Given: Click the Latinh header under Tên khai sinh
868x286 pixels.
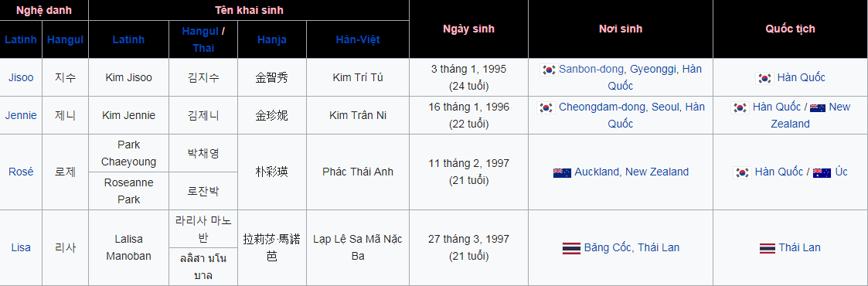Looking at the screenshot, I should tap(128, 39).
